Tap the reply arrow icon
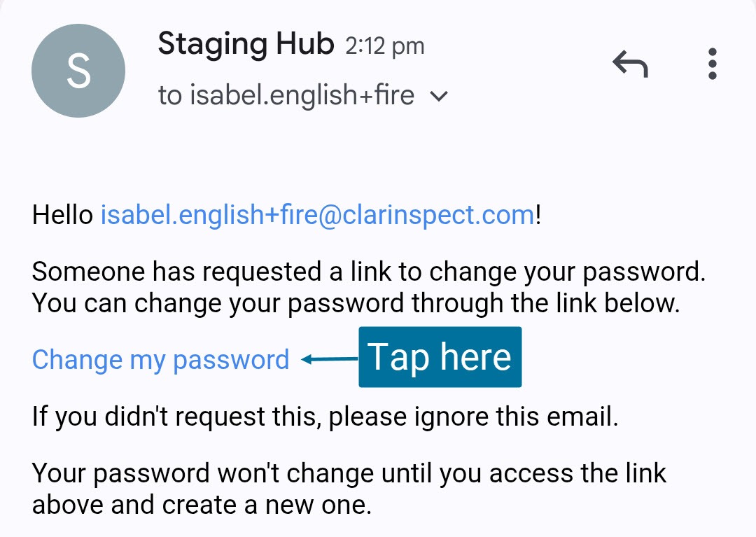756x537 pixels. click(630, 65)
